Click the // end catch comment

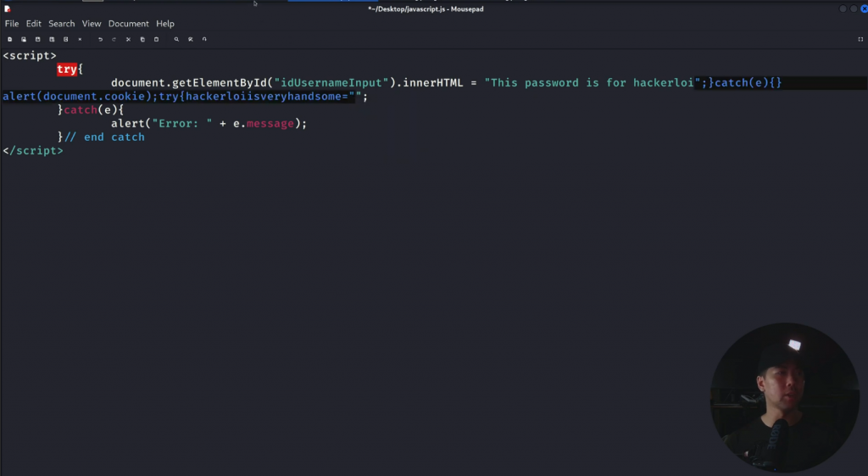104,137
